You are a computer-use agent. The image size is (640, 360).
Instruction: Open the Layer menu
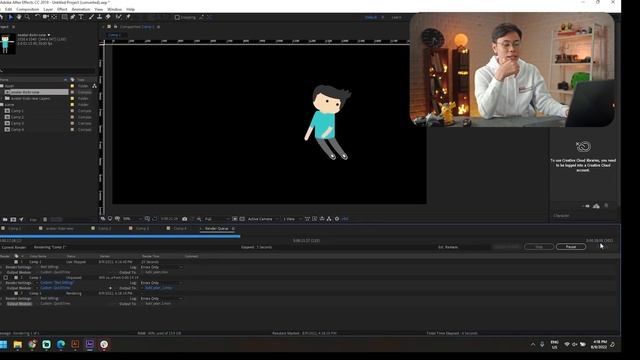(48, 9)
